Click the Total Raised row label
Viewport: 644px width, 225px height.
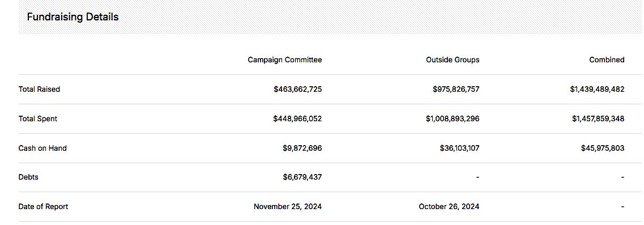39,89
